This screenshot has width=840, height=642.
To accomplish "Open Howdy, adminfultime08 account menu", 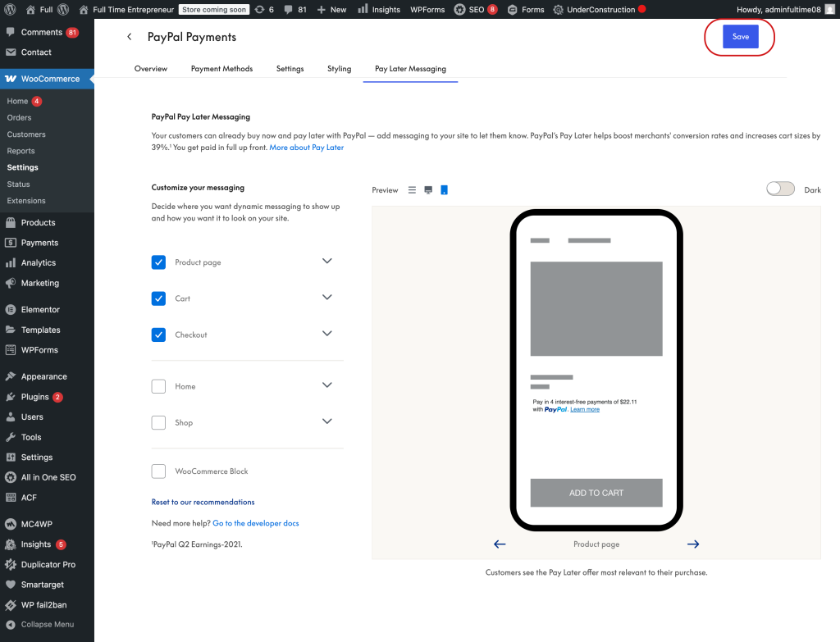I will point(785,9).
